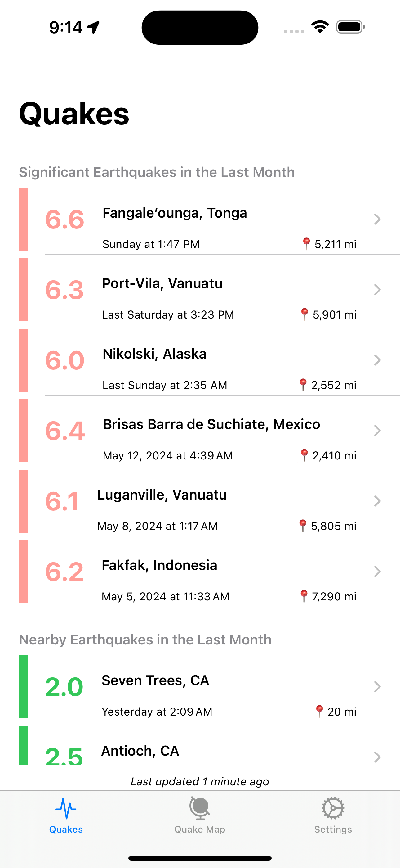Image resolution: width=400 pixels, height=868 pixels.
Task: Expand the Fakfak, Indonesia chevron
Action: pyautogui.click(x=377, y=571)
